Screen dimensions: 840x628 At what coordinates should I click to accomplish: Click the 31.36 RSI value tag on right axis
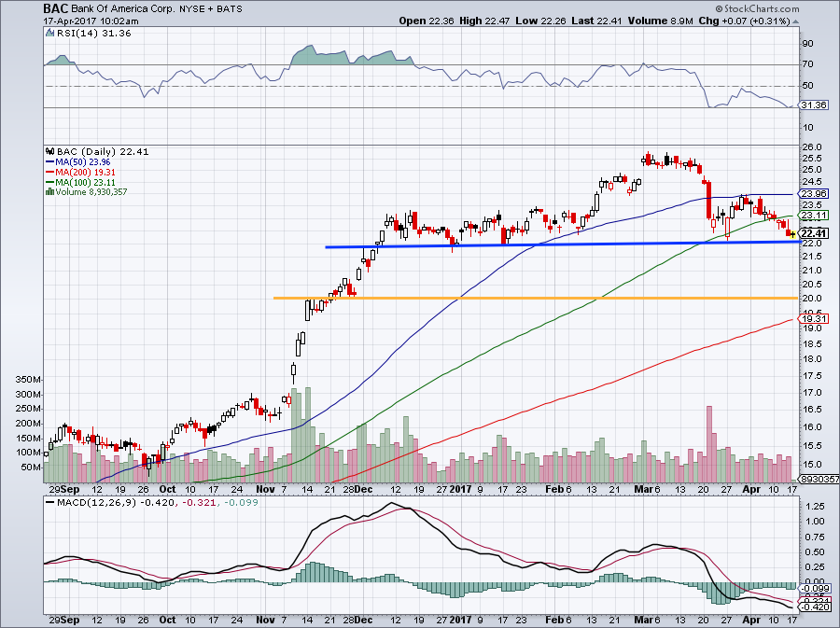point(813,105)
